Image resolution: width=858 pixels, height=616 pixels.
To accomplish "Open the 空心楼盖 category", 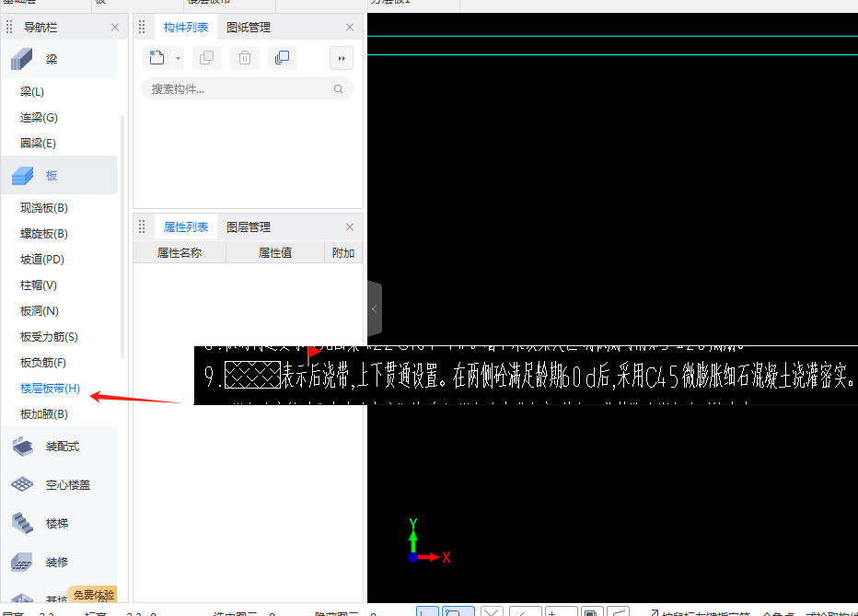I will [x=22, y=484].
